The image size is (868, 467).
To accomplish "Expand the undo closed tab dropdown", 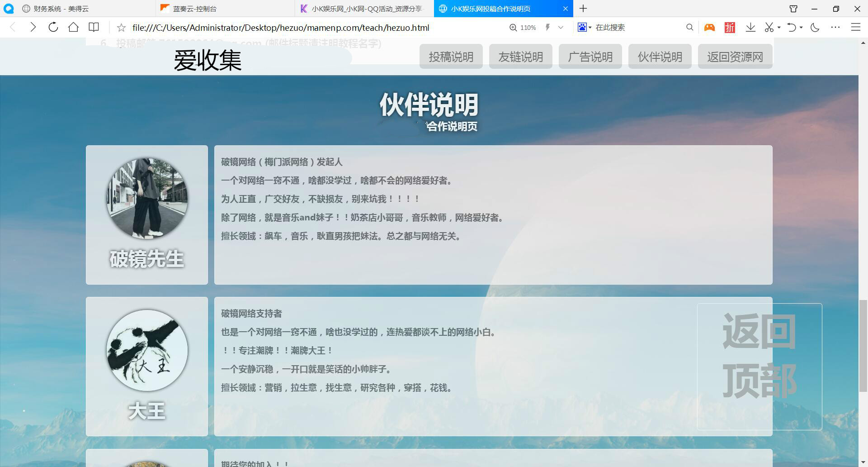I will tap(801, 28).
